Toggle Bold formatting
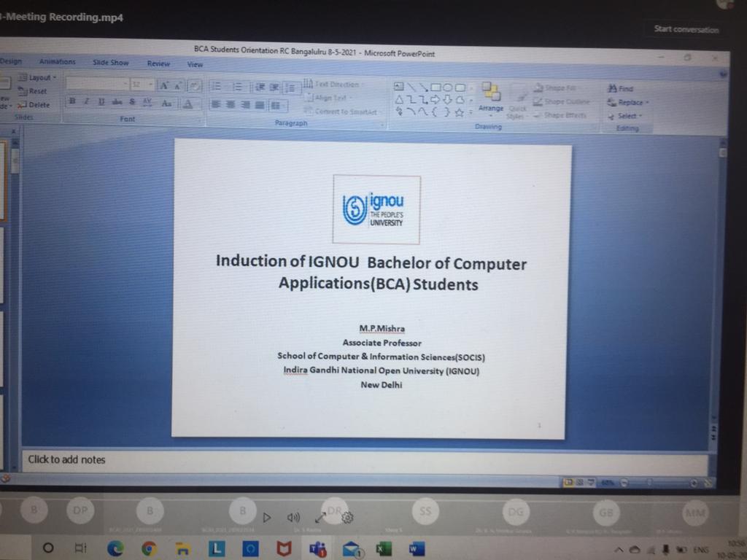The height and width of the screenshot is (560, 747). [72, 101]
